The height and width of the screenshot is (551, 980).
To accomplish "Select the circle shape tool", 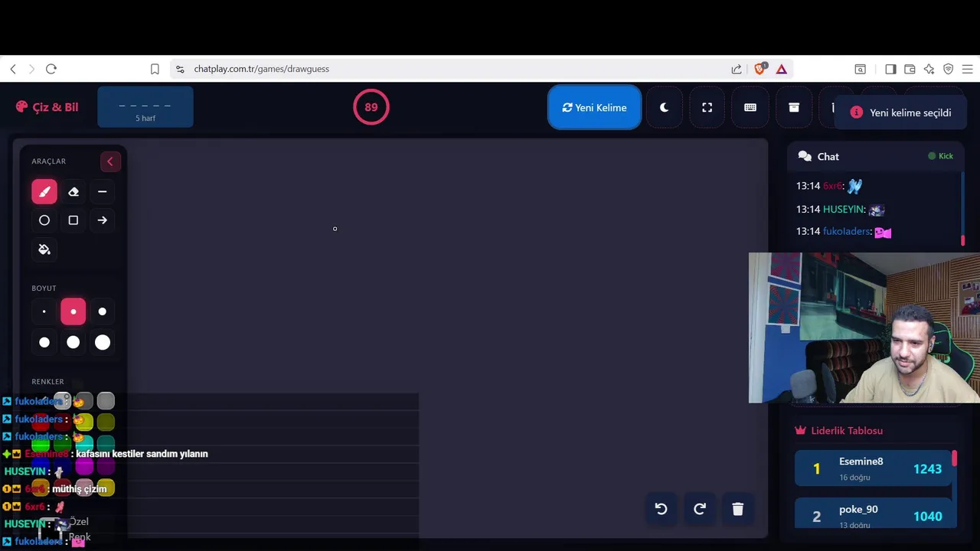I will [x=44, y=220].
